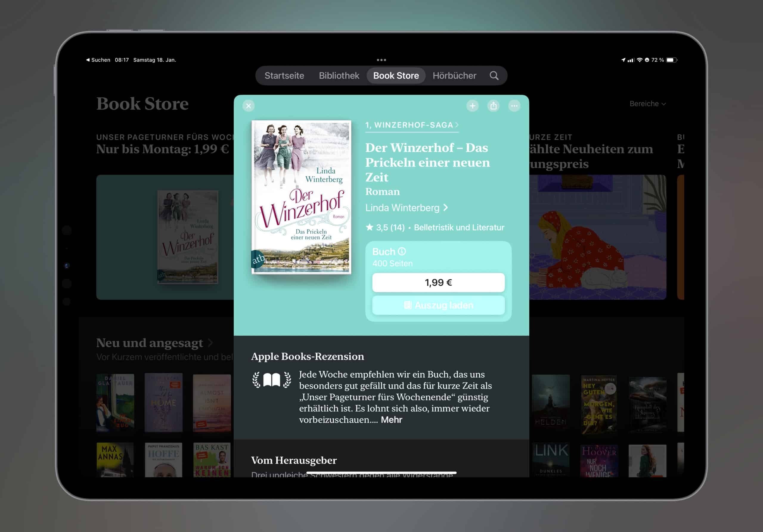
Task: Open the more options ellipsis in popup
Action: [x=514, y=106]
